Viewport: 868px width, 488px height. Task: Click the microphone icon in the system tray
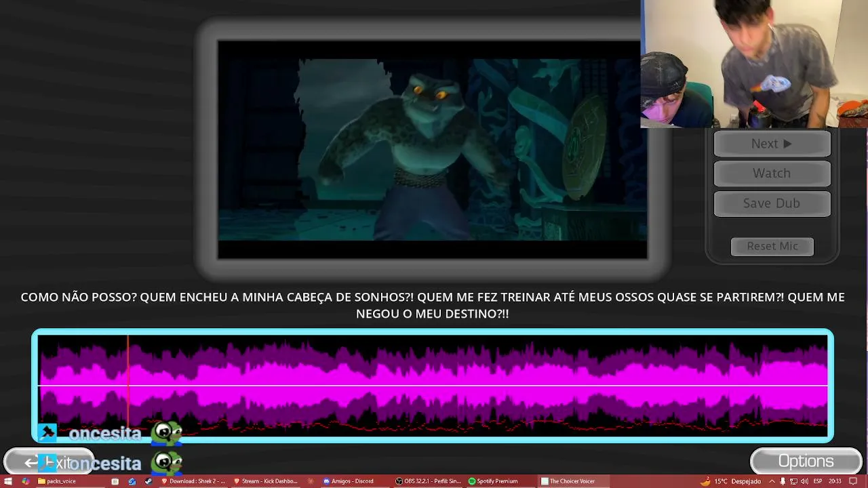[783, 481]
